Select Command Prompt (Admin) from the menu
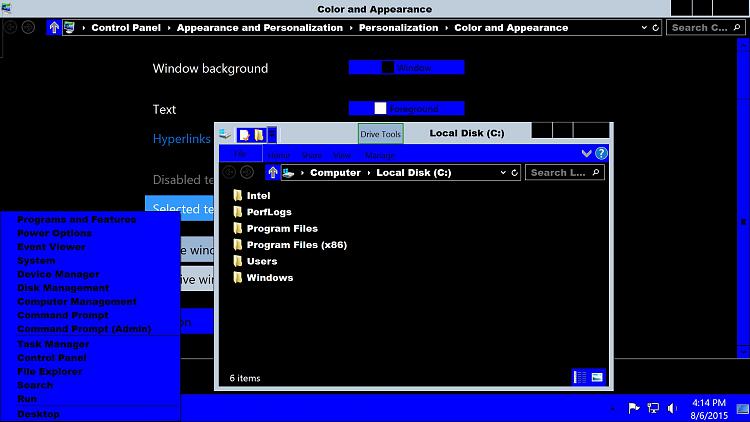Screen dimensions: 750x422 click(x=84, y=329)
